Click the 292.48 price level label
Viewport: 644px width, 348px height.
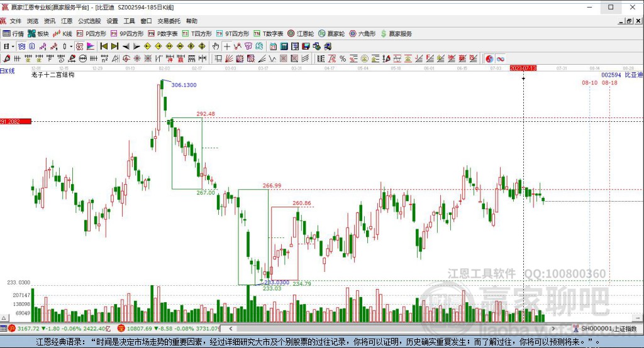click(x=206, y=114)
